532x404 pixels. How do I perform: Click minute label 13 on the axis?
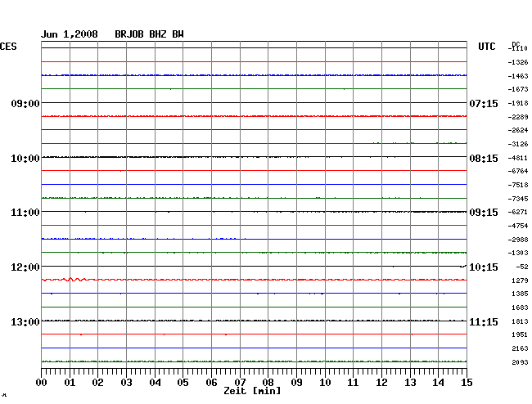(x=410, y=383)
